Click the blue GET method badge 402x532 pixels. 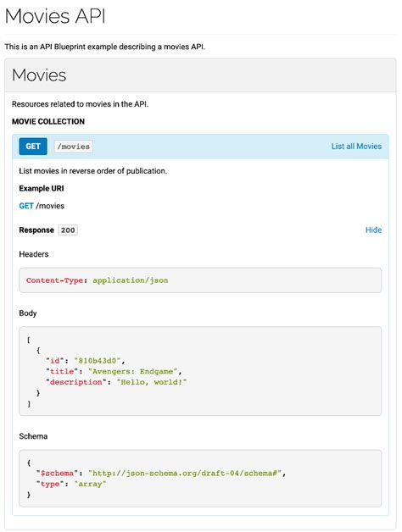[33, 147]
